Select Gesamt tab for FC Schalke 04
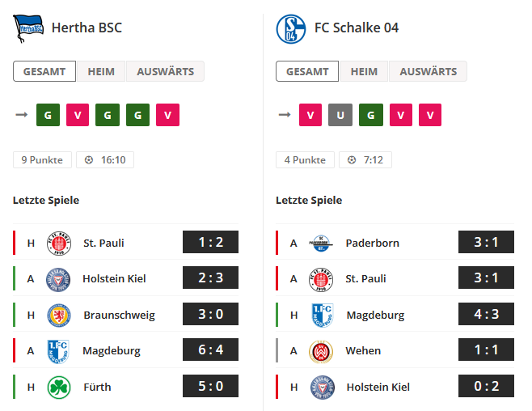Image resolution: width=532 pixels, height=411 pixels. click(307, 71)
